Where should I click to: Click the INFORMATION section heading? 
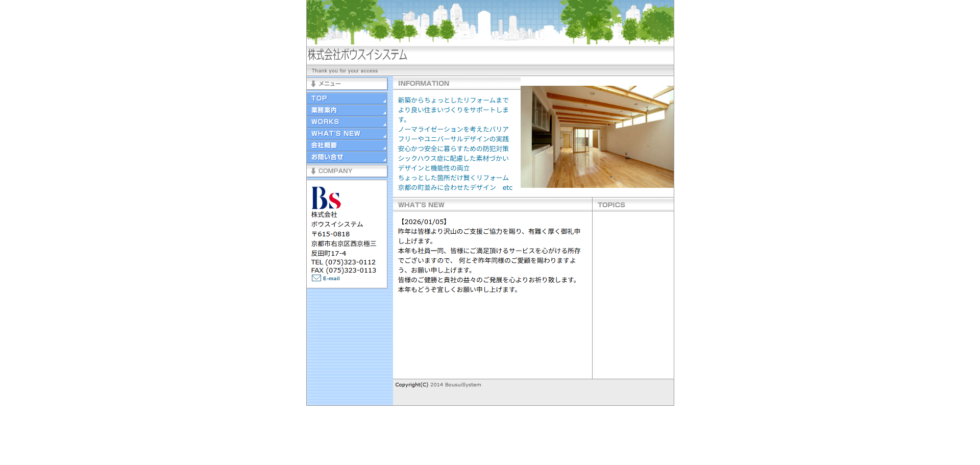tap(424, 83)
